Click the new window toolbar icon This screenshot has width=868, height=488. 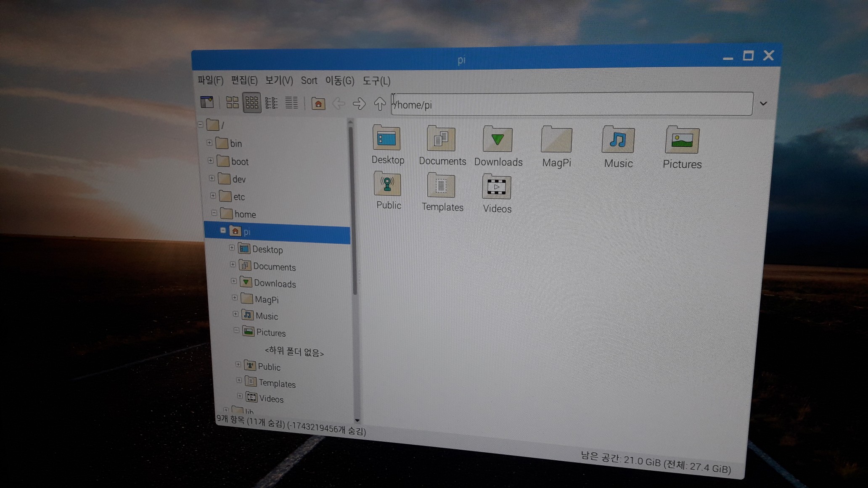pyautogui.click(x=207, y=102)
